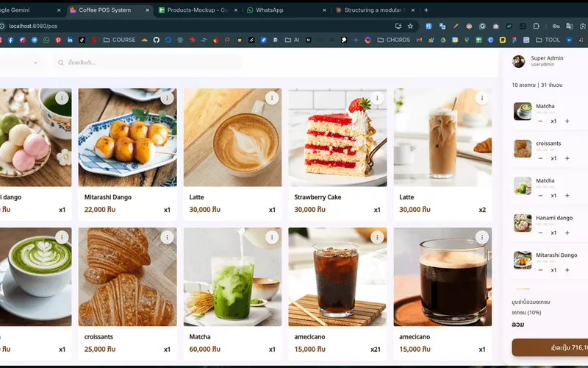Open options menu on Strawberry Cake card
Viewport: 588px width, 368px height.
pyautogui.click(x=377, y=98)
